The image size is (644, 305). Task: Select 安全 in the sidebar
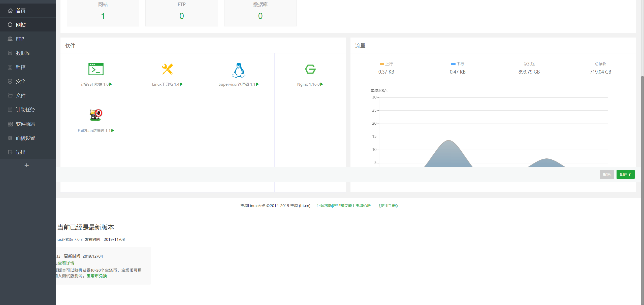[28, 81]
